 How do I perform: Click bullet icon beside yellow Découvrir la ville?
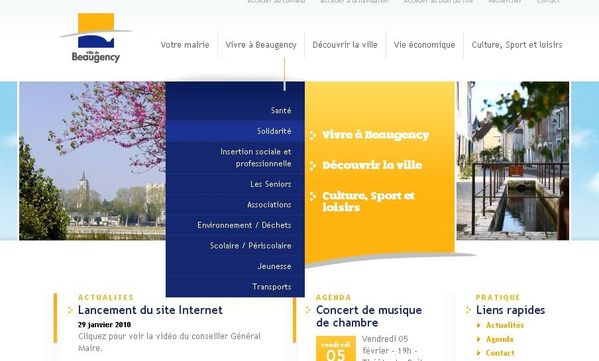click(x=313, y=165)
